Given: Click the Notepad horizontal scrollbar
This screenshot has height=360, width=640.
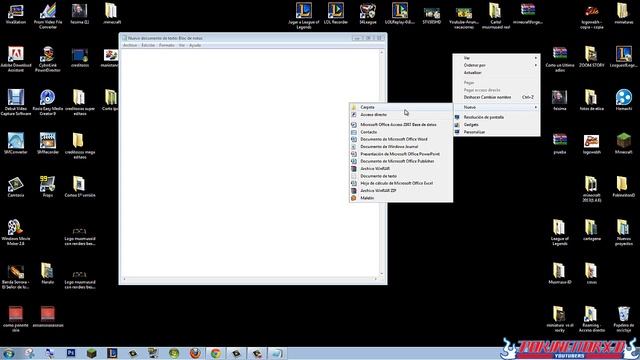Looking at the screenshot, I should click(250, 279).
